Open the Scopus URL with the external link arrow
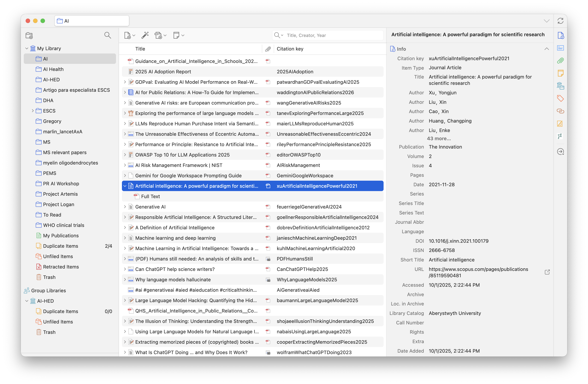588x384 pixels. pos(547,272)
